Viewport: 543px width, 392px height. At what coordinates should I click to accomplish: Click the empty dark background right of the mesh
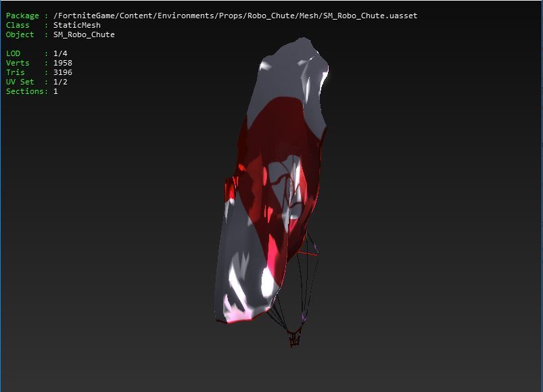tap(440, 203)
